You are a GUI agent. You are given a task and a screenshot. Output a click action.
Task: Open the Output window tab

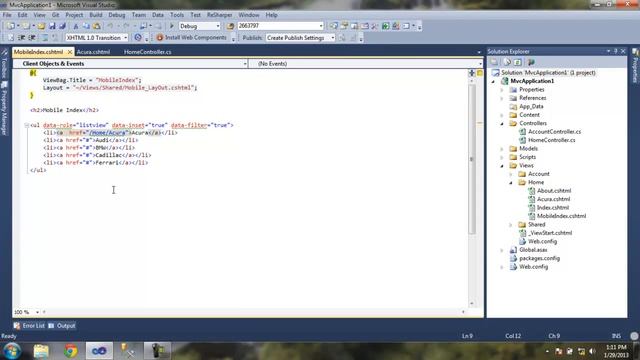click(62, 326)
